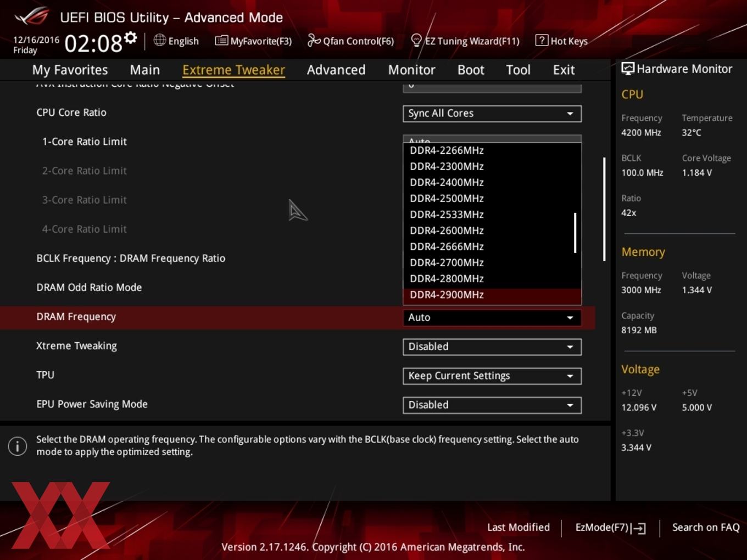Open EPU Power Saving Mode dropdown
This screenshot has height=560, width=747.
pyautogui.click(x=492, y=405)
